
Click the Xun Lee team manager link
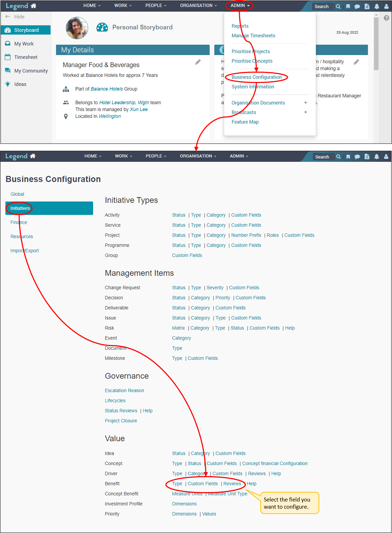click(x=139, y=110)
